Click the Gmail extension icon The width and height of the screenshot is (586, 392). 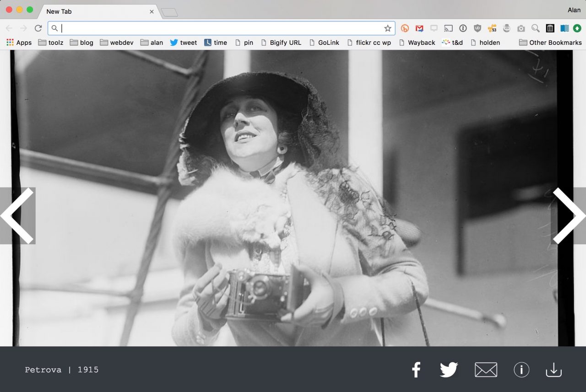click(x=419, y=28)
